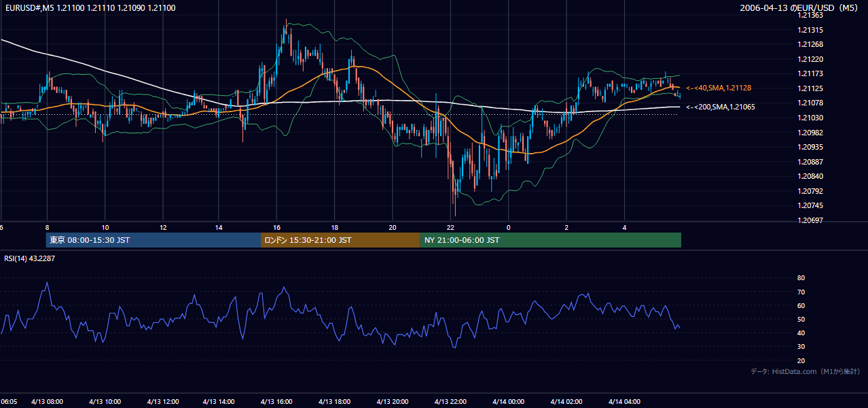Click hour label 20 under price chart
The width and height of the screenshot is (868, 408).
(393, 227)
